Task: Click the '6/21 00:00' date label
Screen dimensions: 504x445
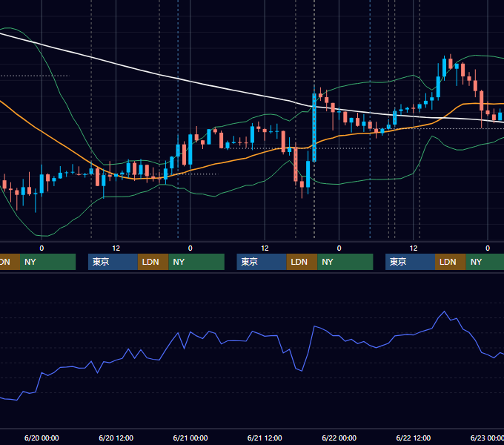Action: click(x=190, y=438)
